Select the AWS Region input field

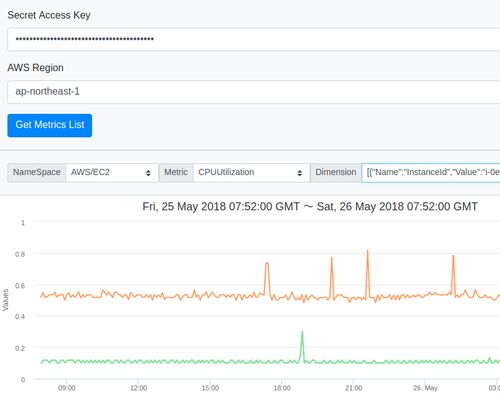(254, 92)
